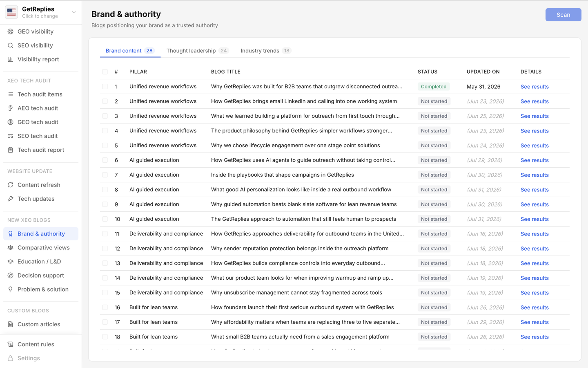Switch to Brand content tab
The image size is (588, 368).
pos(130,51)
